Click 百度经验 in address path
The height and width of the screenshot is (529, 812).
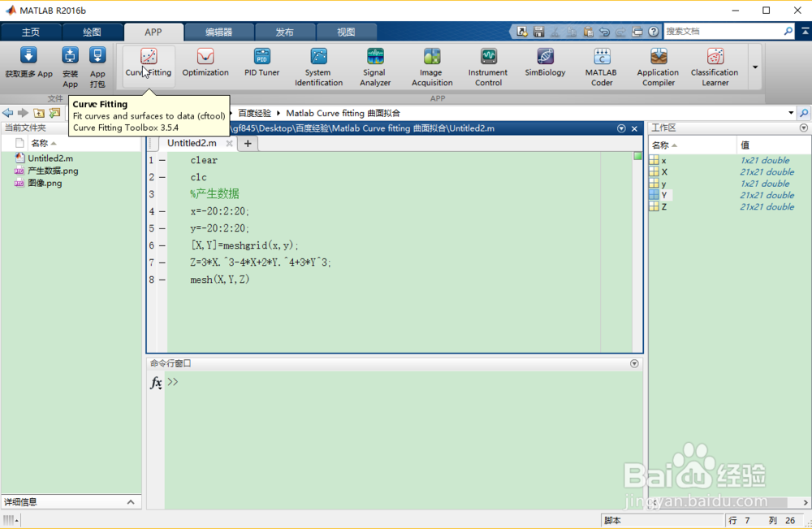click(255, 113)
